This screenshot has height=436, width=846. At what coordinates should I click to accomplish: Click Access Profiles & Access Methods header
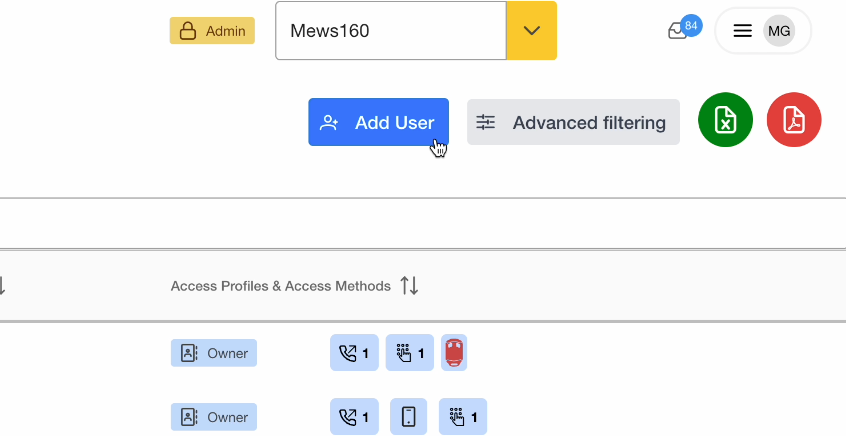pyautogui.click(x=281, y=285)
